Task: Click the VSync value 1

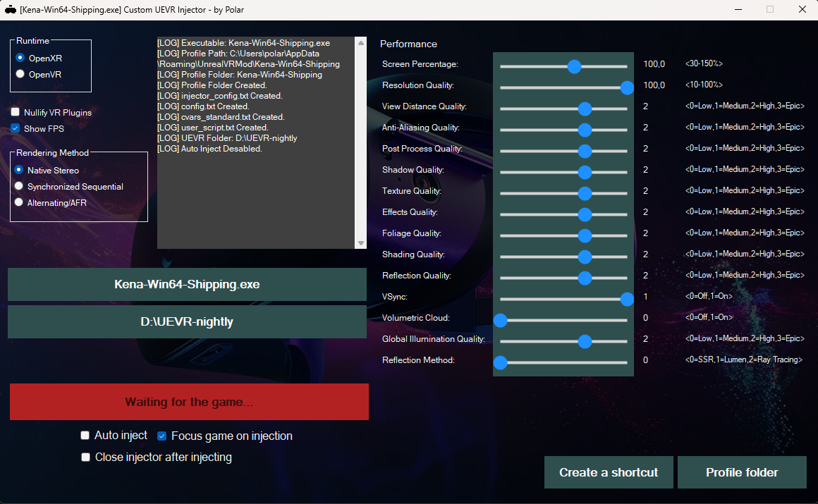Action: 645,296
